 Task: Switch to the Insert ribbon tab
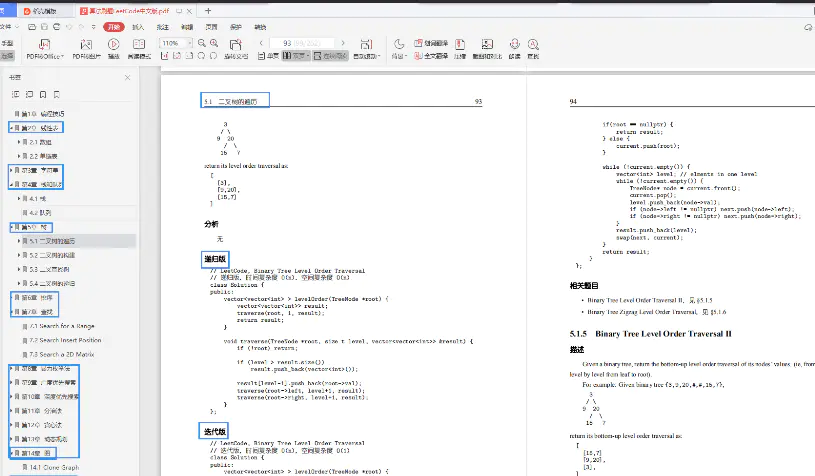(x=138, y=27)
